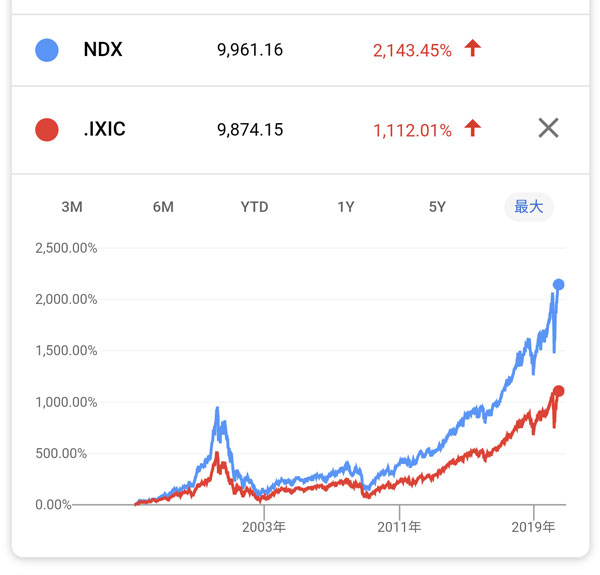Select the 最大 (max) range tab
Image resolution: width=600 pixels, height=575 pixels.
point(528,207)
